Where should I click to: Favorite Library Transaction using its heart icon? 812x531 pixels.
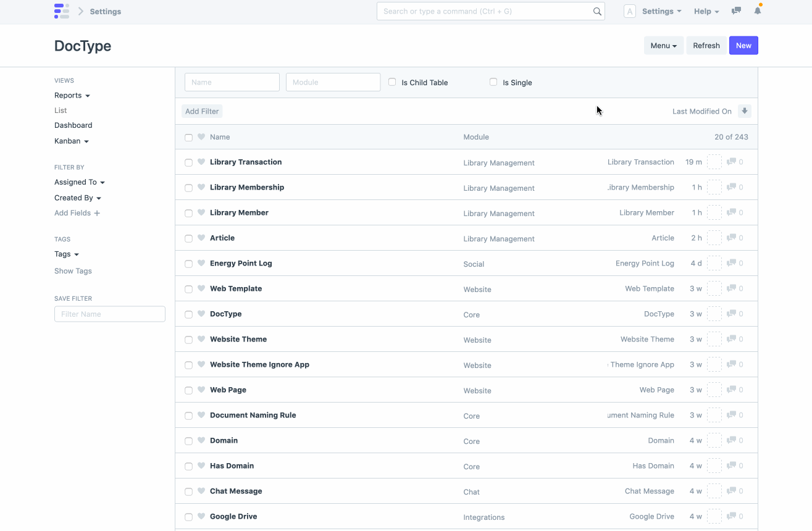click(x=201, y=162)
